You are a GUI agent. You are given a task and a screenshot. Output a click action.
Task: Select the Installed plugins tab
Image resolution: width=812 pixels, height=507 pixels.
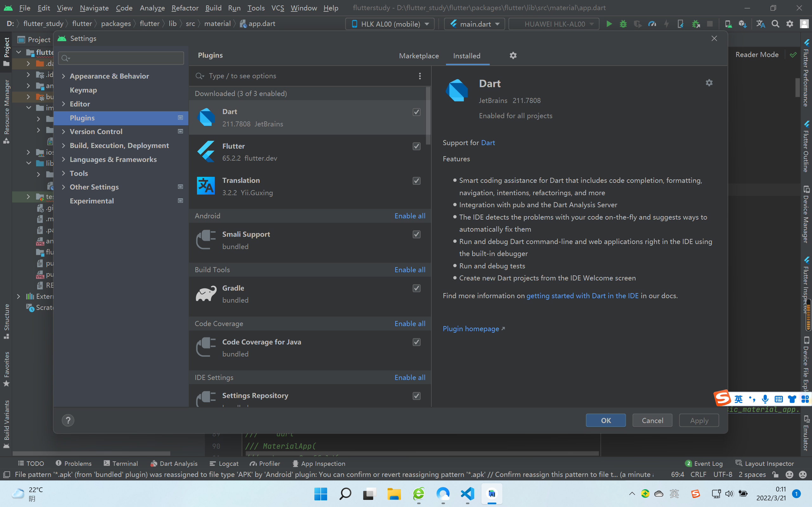pyautogui.click(x=467, y=55)
